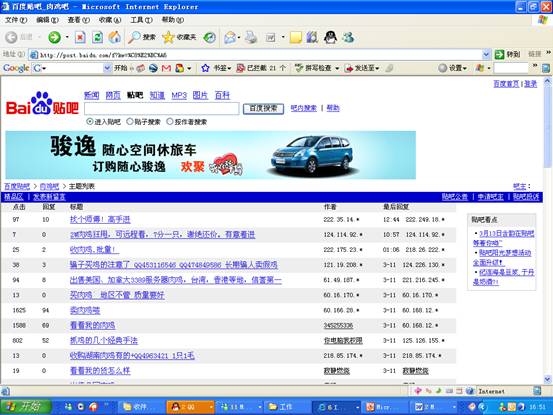Switch to the 百科 tab on Baidu
Screen dimensions: 553x415
point(222,95)
